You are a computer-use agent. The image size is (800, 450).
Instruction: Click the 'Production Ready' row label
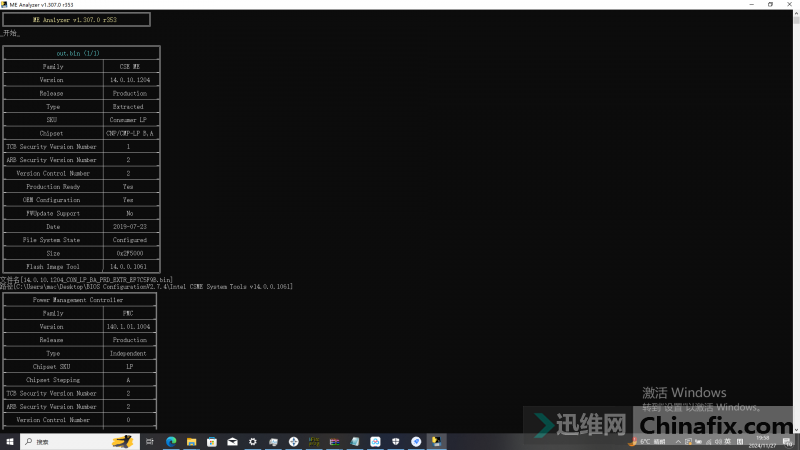[53, 187]
